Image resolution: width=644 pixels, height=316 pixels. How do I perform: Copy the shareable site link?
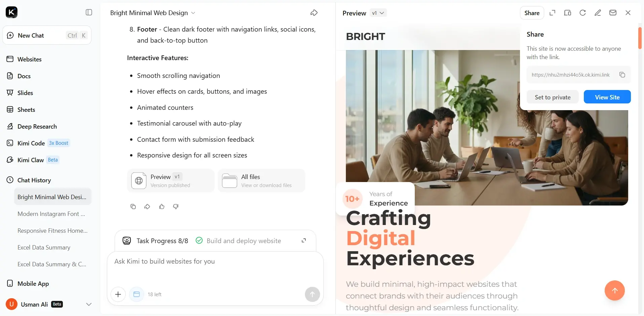[x=622, y=75]
